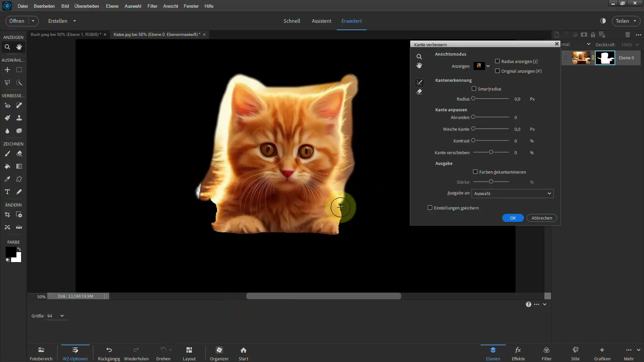Select the Rectangular Marquee tool
Image resolution: width=644 pixels, height=362 pixels.
click(x=19, y=70)
